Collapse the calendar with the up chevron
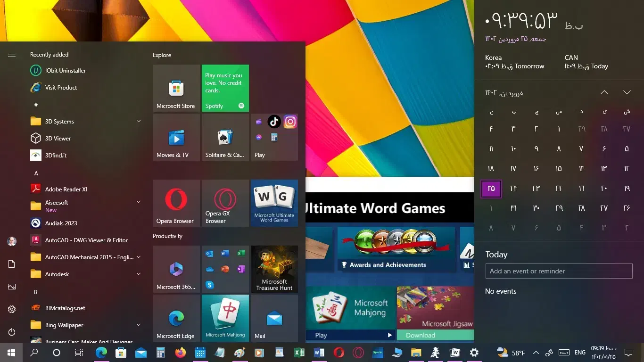 tap(604, 92)
